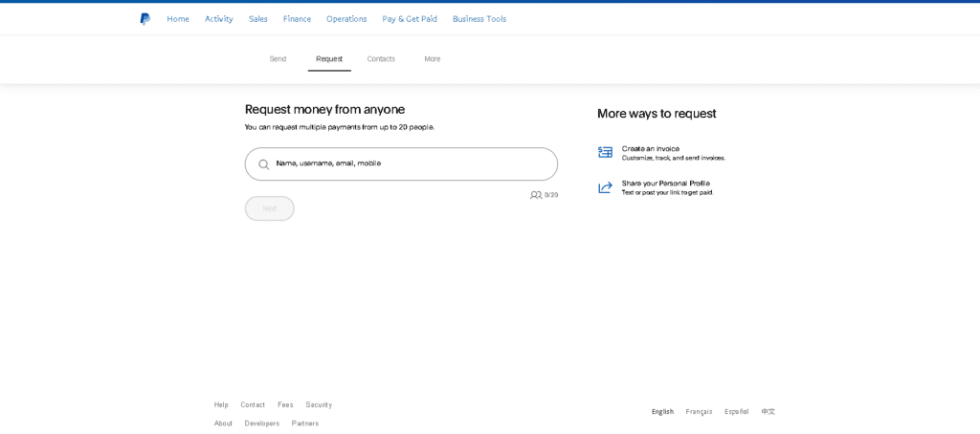Open the Help footer link

[x=221, y=404]
